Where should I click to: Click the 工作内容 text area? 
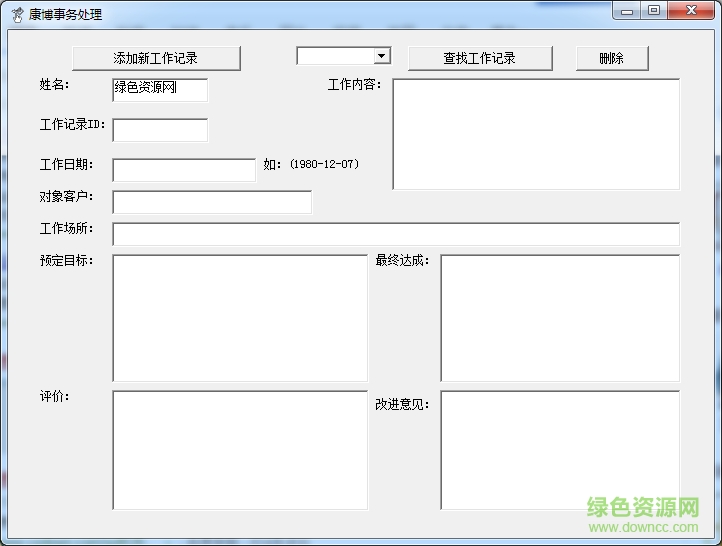(536, 134)
